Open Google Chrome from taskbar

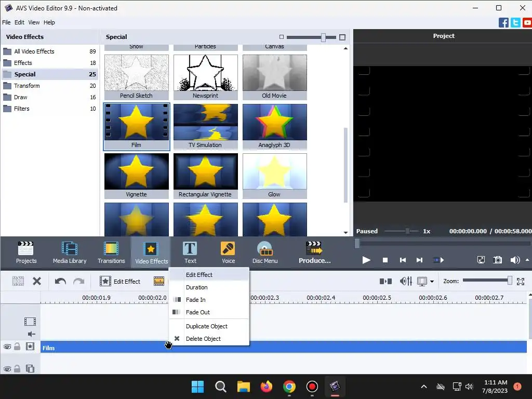click(289, 387)
